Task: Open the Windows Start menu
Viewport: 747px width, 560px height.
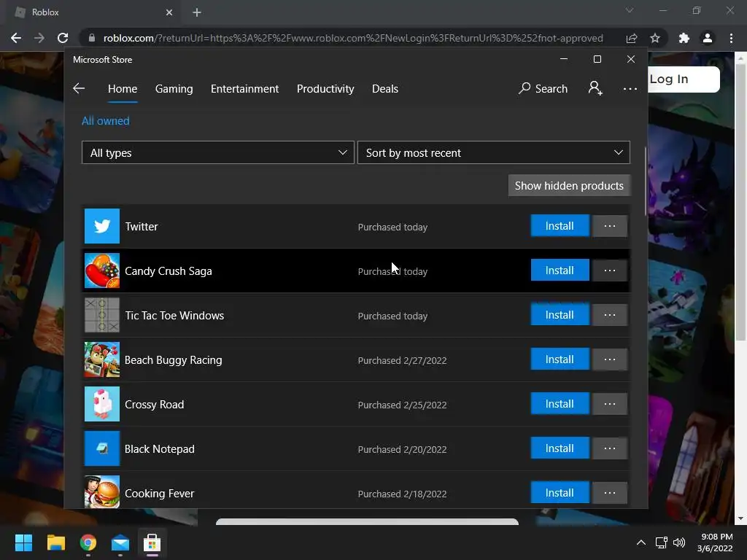Action: (23, 542)
